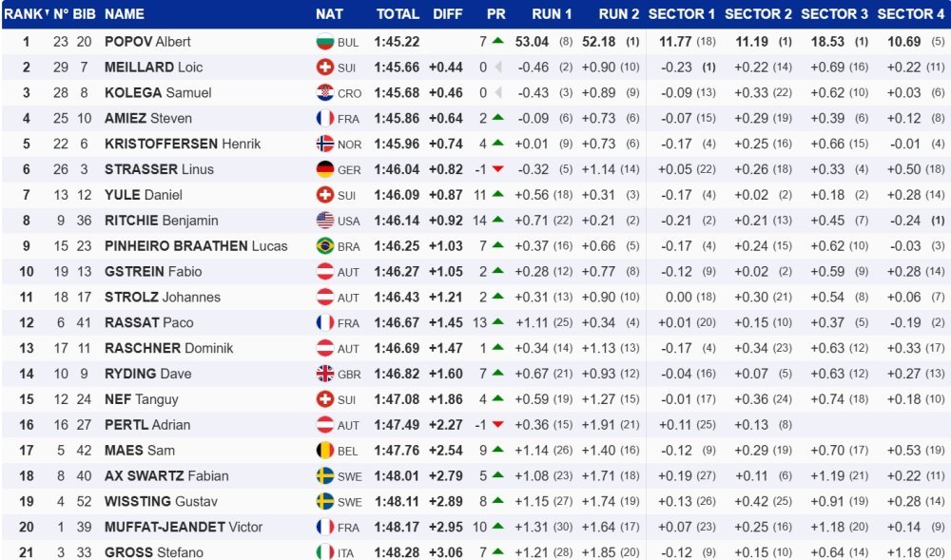The height and width of the screenshot is (560, 951).
Task: Click the Sweden flag beside WISSTING Gustav
Action: click(x=325, y=501)
